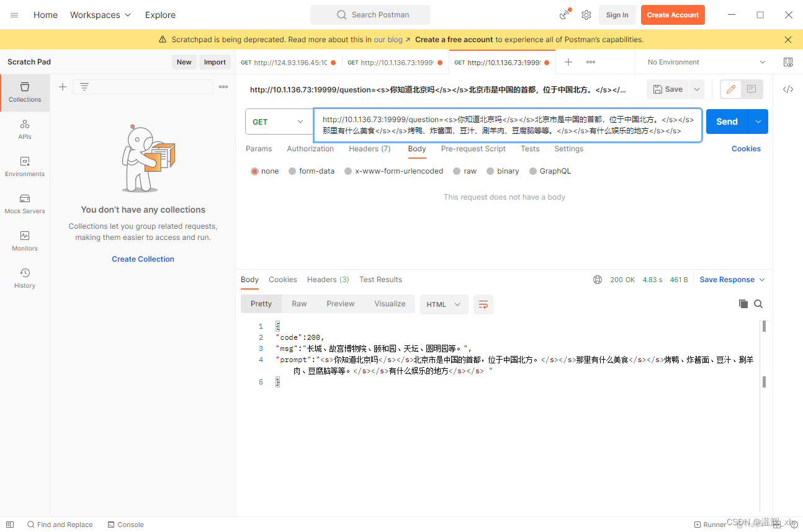The height and width of the screenshot is (532, 803).
Task: Open the APIs sidebar section
Action: [x=25, y=130]
